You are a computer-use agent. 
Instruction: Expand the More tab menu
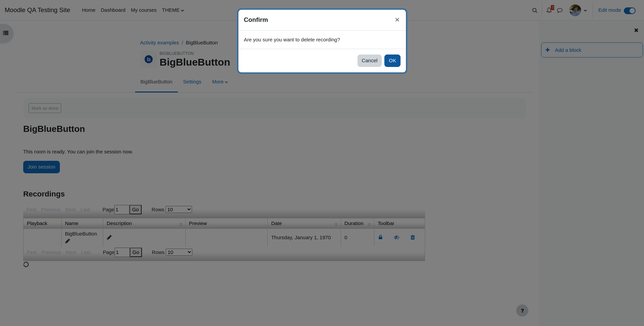click(x=220, y=82)
